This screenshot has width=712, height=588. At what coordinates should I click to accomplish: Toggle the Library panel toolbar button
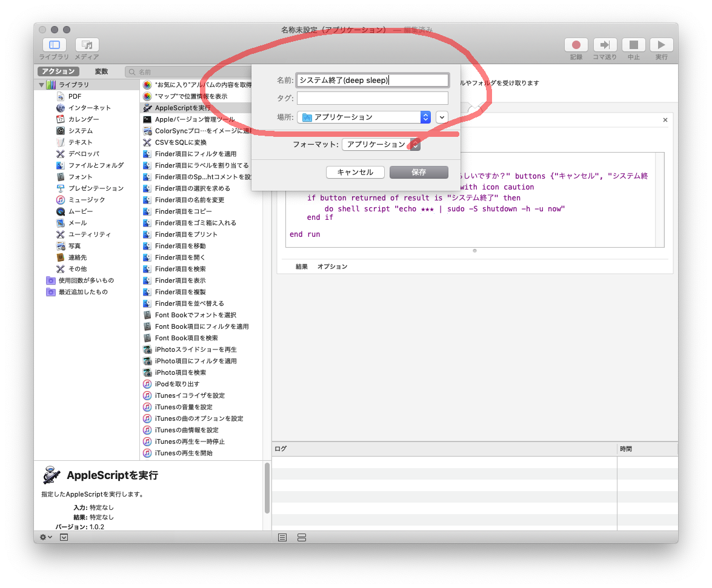(x=55, y=45)
